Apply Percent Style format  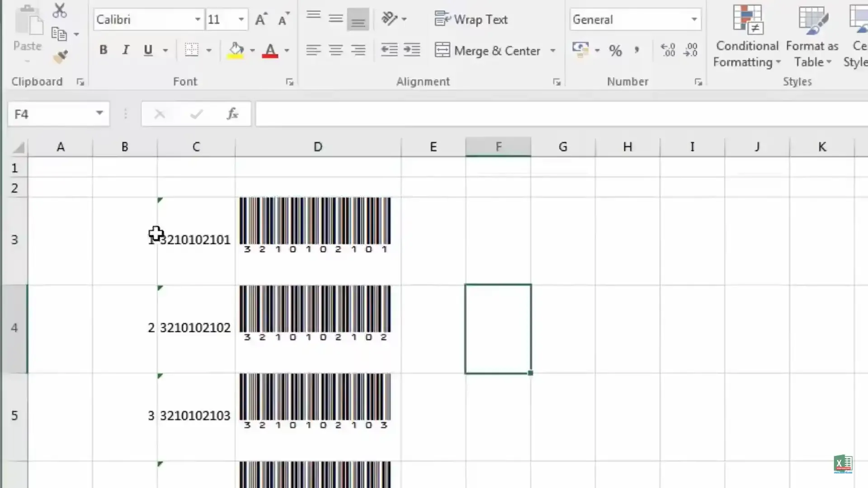tap(615, 50)
